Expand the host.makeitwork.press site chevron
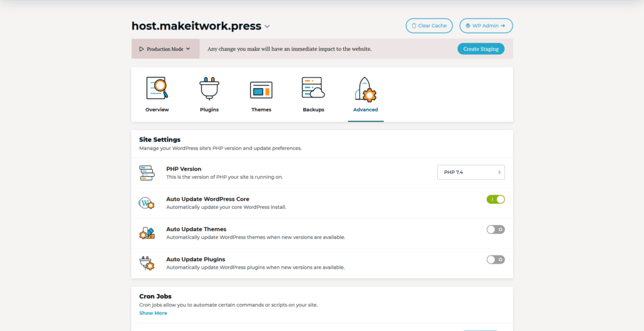Image resolution: width=644 pixels, height=331 pixels. pos(267,26)
